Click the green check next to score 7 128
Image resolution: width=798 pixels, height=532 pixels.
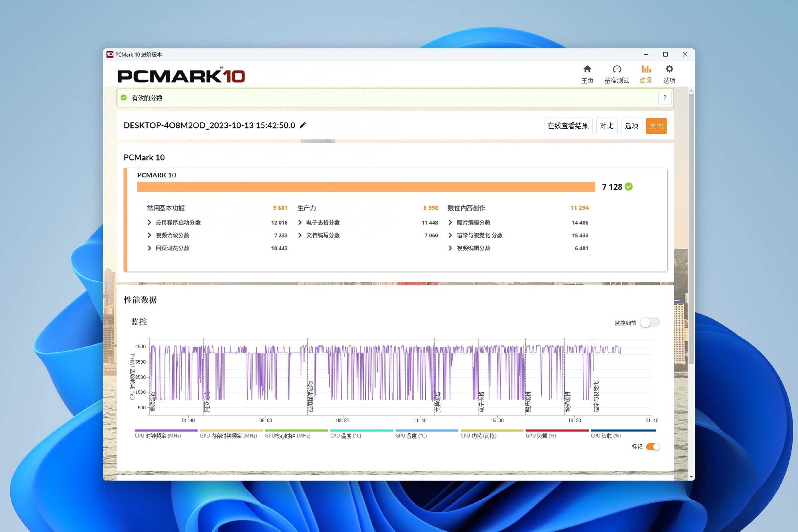(628, 187)
